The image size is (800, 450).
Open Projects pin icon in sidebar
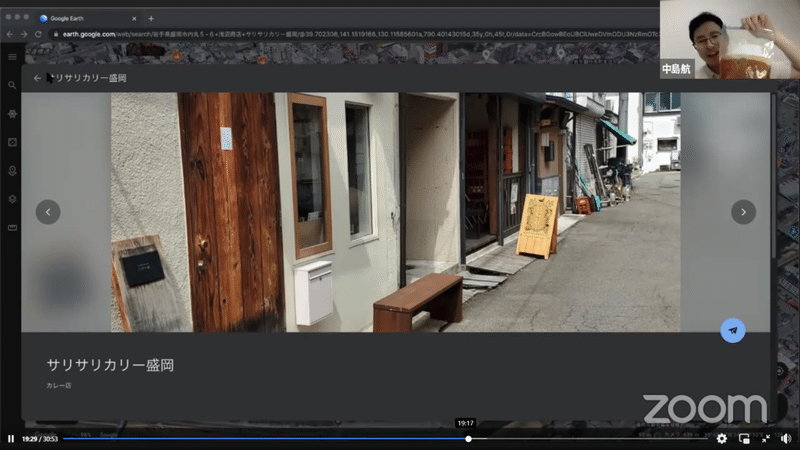coord(12,171)
